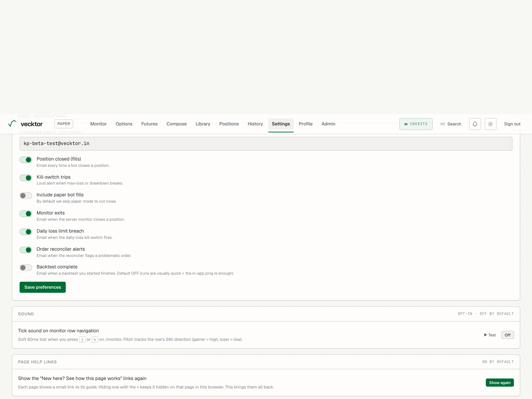Click the 'ON BY DEFAULT' label
532x399 pixels.
click(498, 362)
